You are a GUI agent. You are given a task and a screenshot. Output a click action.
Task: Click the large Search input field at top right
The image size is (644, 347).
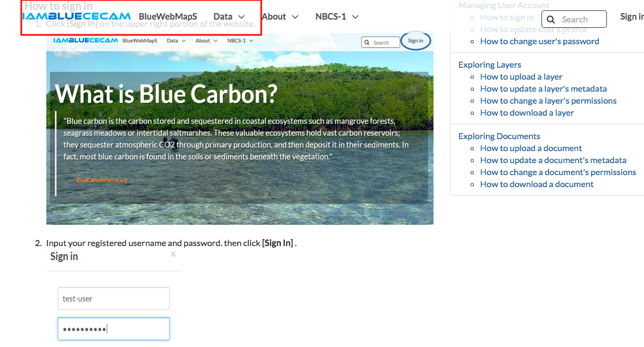pos(574,19)
